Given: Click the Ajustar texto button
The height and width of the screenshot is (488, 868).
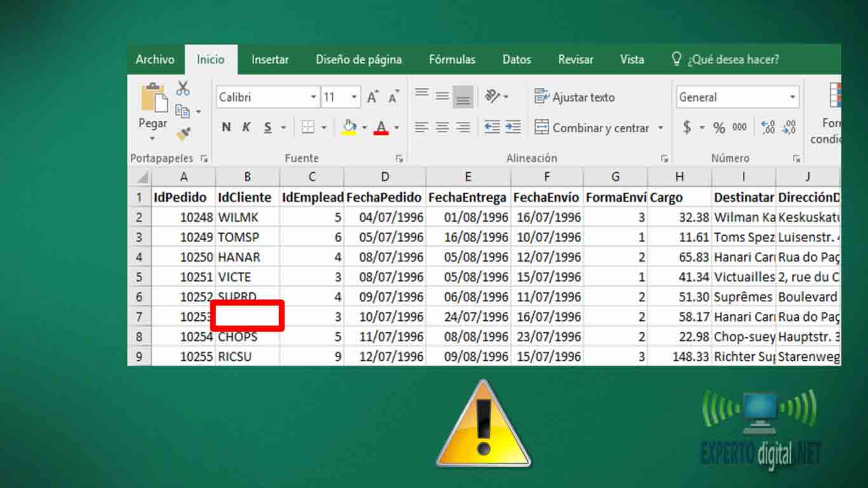Looking at the screenshot, I should click(x=575, y=97).
